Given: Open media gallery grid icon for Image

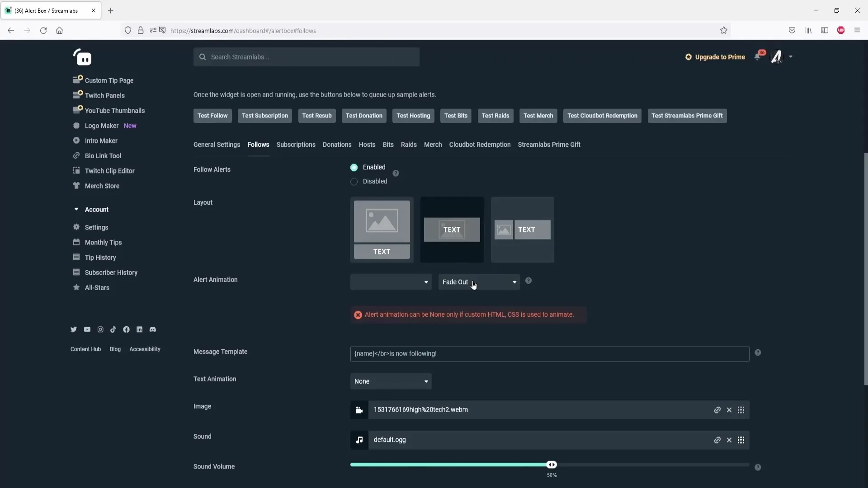Looking at the screenshot, I should click(741, 410).
